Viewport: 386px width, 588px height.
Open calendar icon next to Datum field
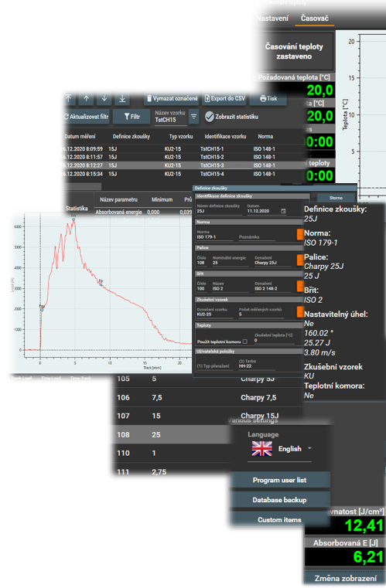[x=283, y=211]
